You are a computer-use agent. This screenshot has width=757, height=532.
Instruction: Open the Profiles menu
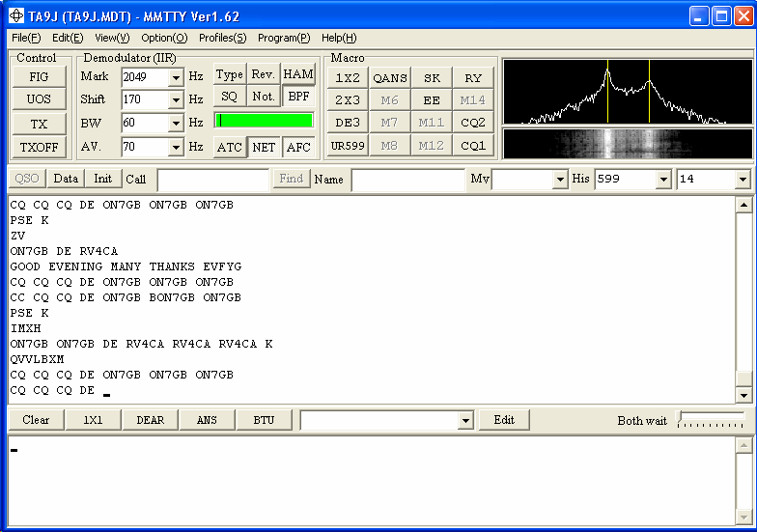pyautogui.click(x=222, y=38)
